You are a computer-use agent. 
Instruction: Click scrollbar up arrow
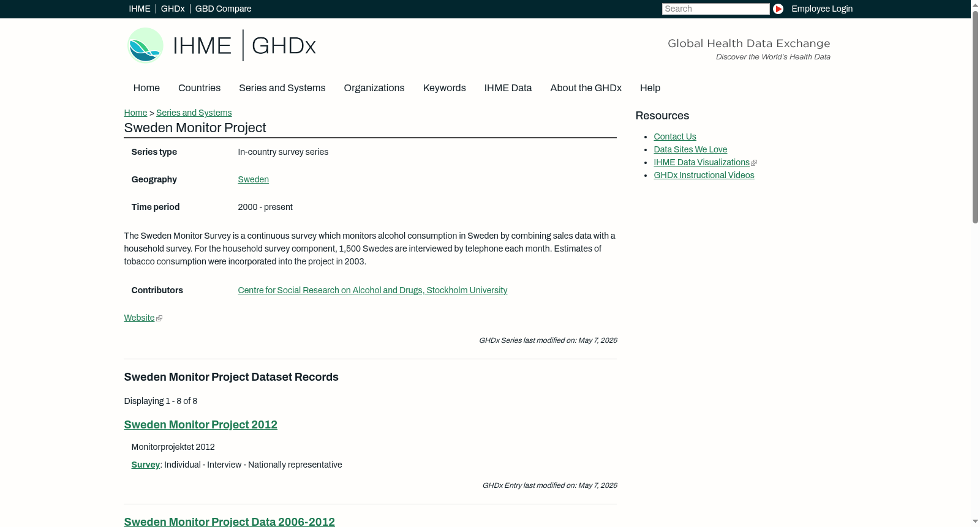coord(975,4)
